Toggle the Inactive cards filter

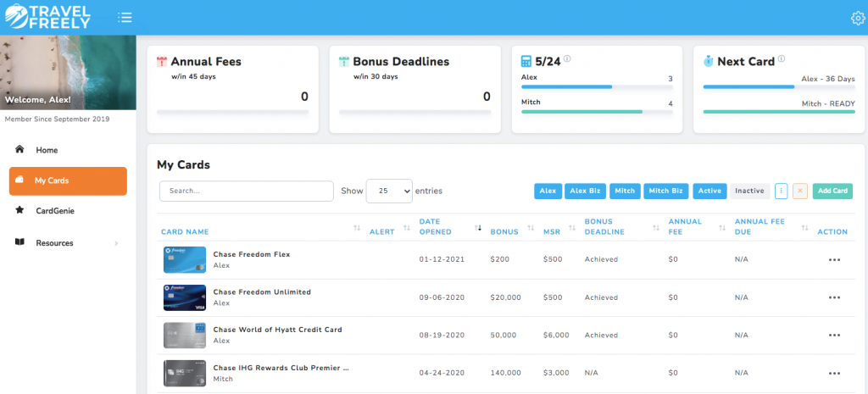coord(749,191)
